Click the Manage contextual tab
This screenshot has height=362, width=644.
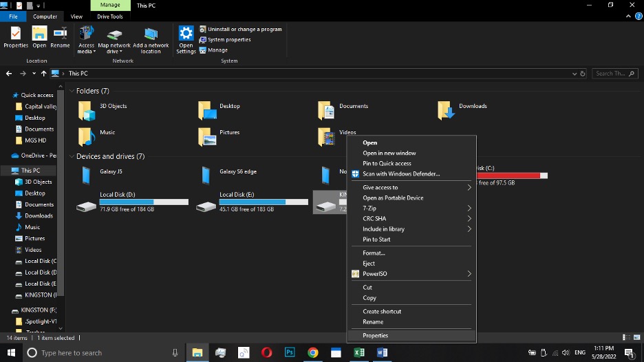[110, 5]
